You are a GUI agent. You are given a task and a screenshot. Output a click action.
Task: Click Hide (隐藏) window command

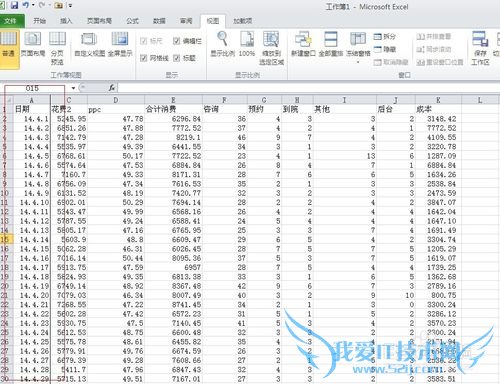(x=385, y=49)
